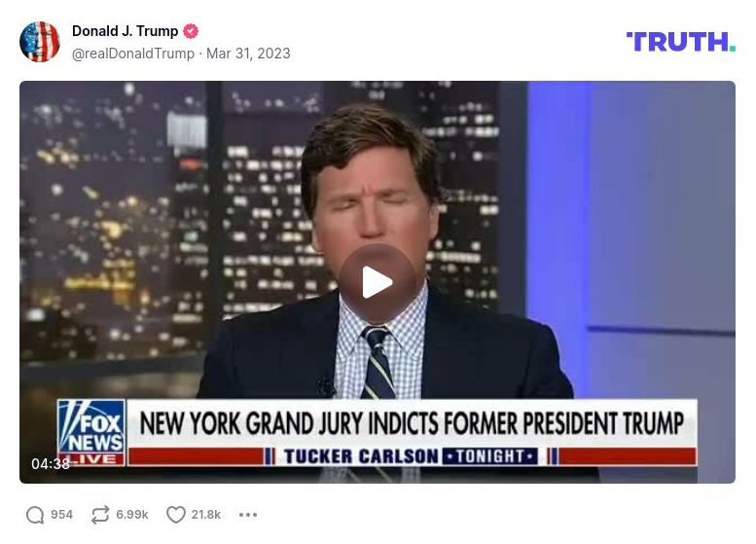View the 954 replies count
The height and width of the screenshot is (544, 756).
(61, 515)
